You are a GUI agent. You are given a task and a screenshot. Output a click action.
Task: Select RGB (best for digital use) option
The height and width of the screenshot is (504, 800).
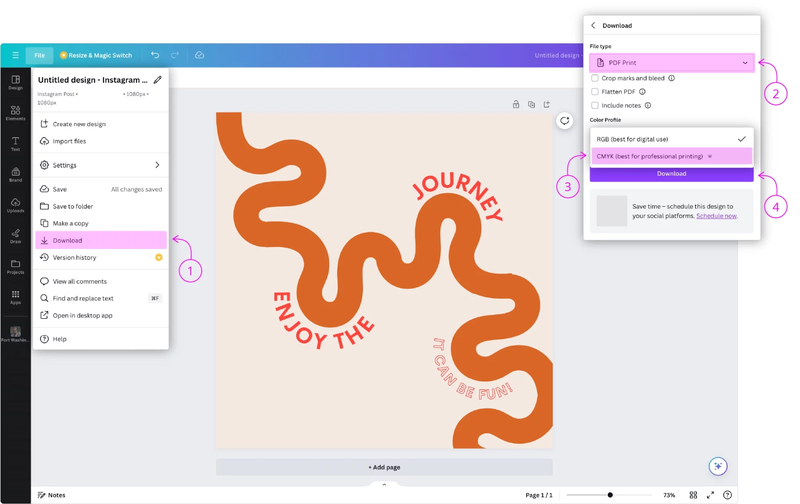click(x=671, y=139)
